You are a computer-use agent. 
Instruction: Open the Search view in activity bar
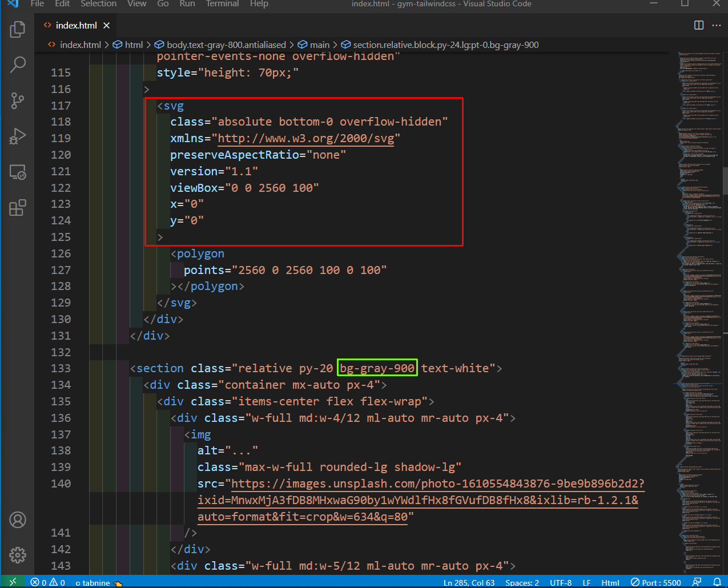18,65
